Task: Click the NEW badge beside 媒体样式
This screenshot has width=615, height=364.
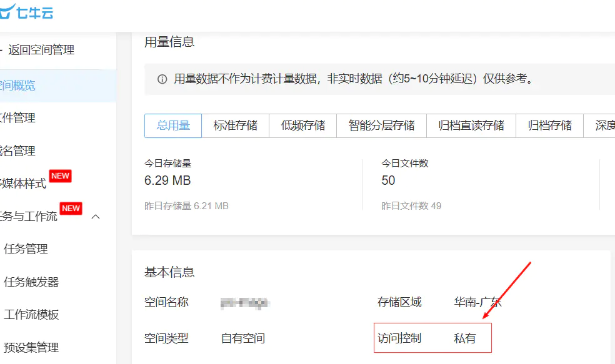Action: coord(60,176)
